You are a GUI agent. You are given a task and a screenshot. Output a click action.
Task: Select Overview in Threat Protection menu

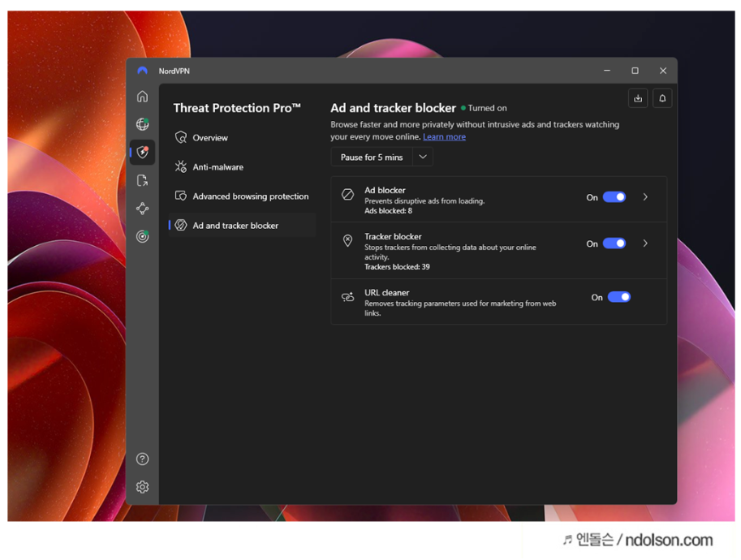click(243, 137)
